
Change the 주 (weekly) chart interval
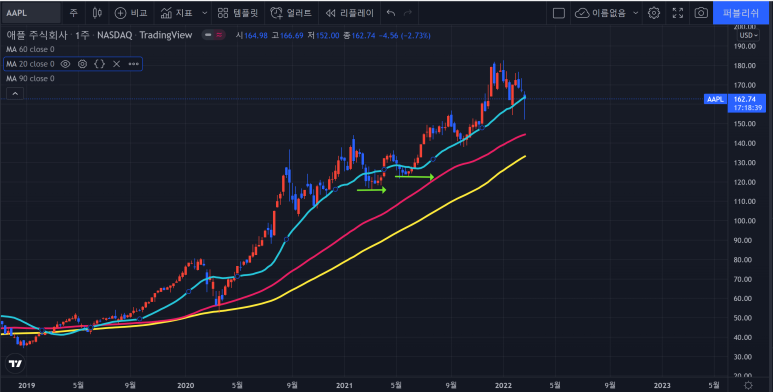(73, 13)
